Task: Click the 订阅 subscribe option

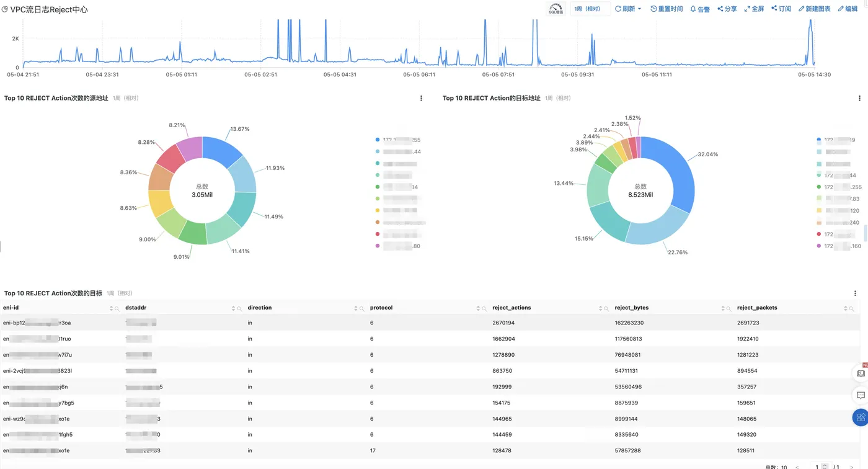Action: tap(781, 9)
